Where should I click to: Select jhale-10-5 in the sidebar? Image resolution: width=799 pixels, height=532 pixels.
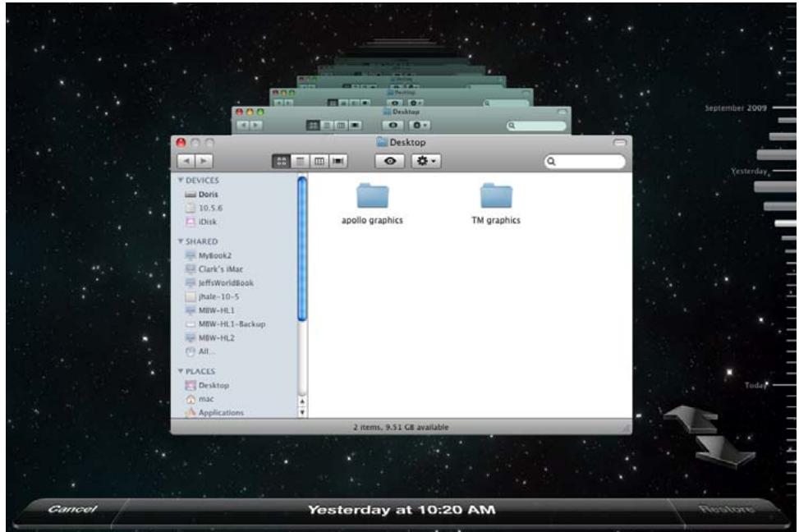click(212, 296)
